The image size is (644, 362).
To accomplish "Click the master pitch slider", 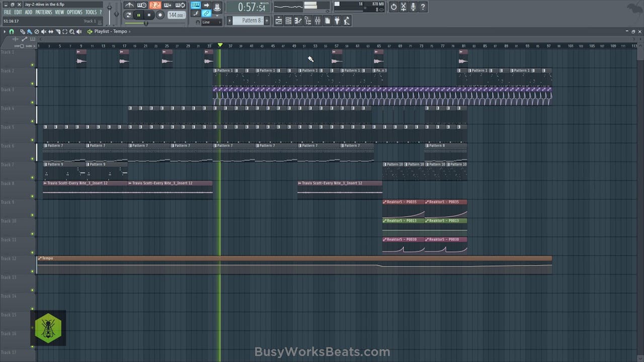I will [x=117, y=14].
